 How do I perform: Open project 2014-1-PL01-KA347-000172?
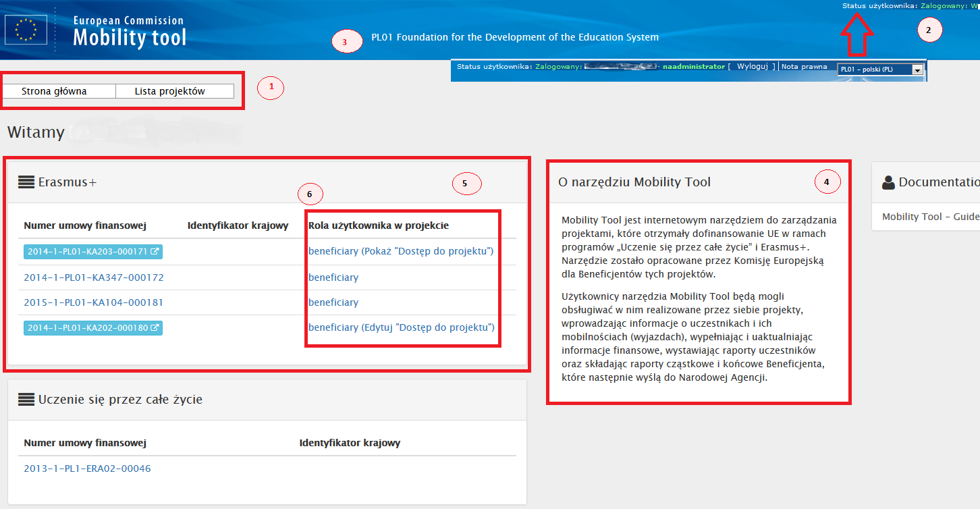94,277
